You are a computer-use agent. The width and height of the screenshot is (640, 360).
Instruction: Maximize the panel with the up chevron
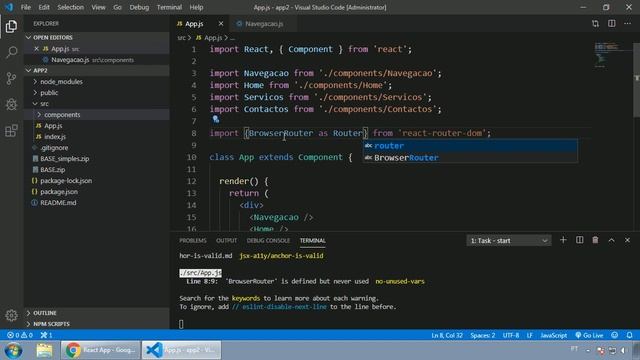pyautogui.click(x=611, y=240)
